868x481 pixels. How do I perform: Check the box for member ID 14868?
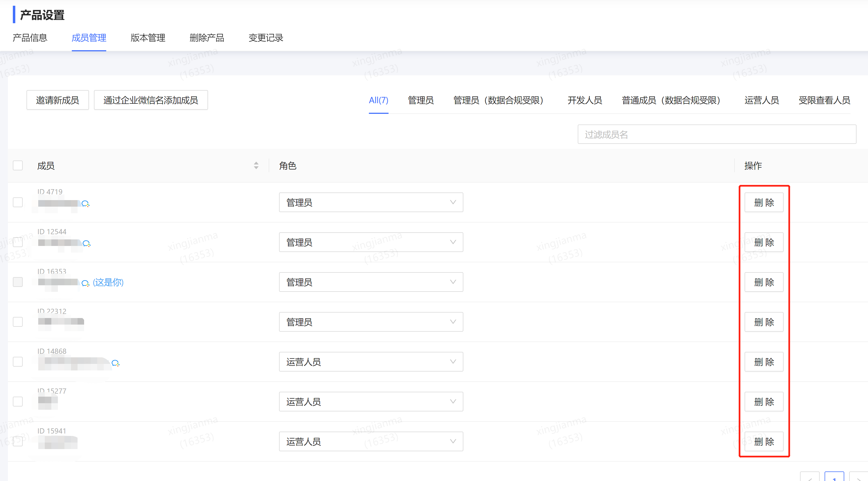[x=18, y=362]
